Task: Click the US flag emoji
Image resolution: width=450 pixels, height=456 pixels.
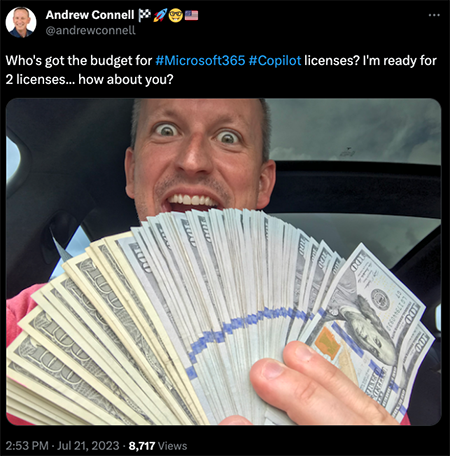Action: tap(191, 15)
